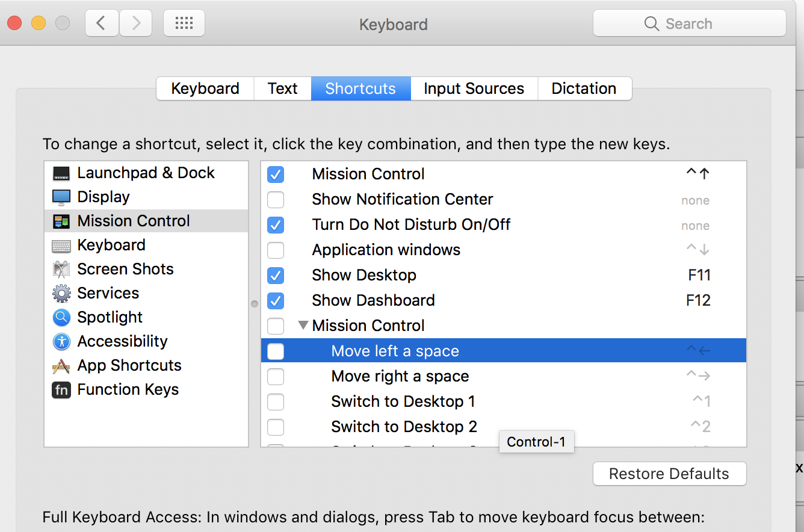Disable Turn Do Not Disturb On/Off
Screen dimensions: 804x532
(276, 225)
